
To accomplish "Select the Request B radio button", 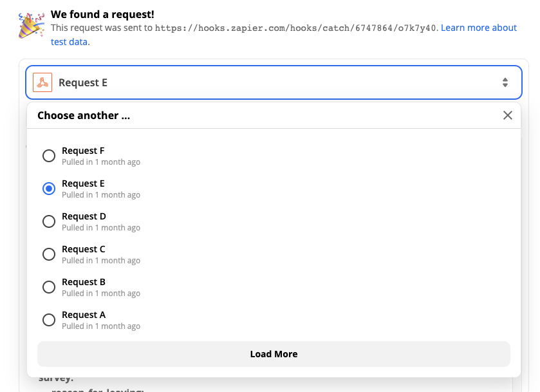I will click(x=49, y=287).
